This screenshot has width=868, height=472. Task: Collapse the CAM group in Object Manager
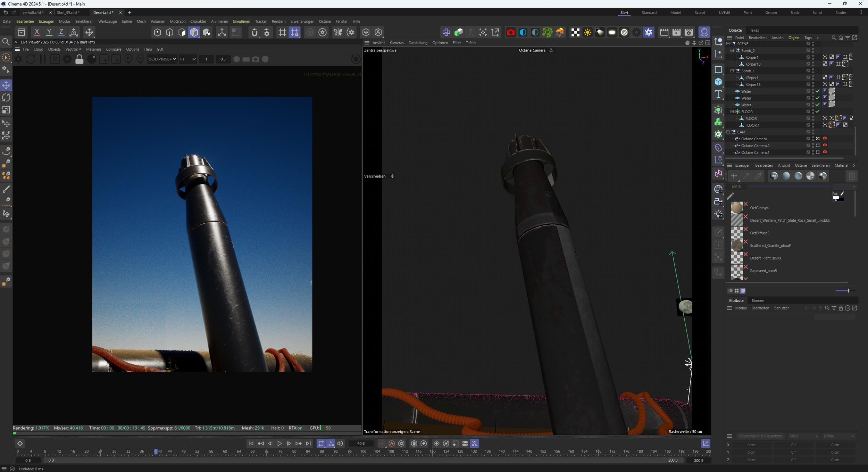click(728, 132)
